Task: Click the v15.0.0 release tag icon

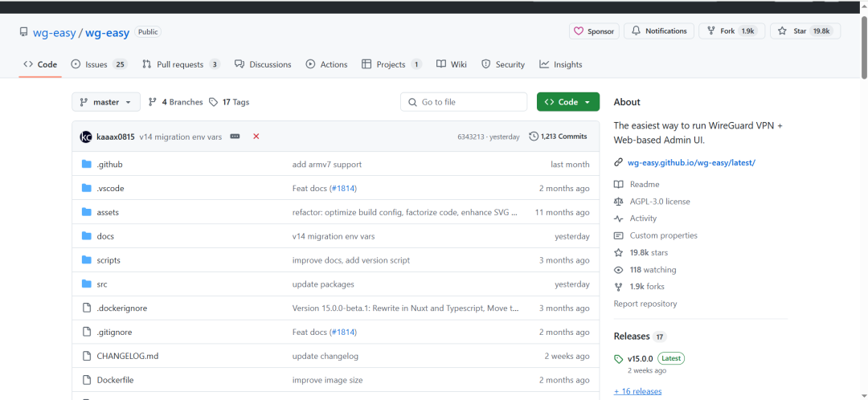Action: tap(618, 359)
